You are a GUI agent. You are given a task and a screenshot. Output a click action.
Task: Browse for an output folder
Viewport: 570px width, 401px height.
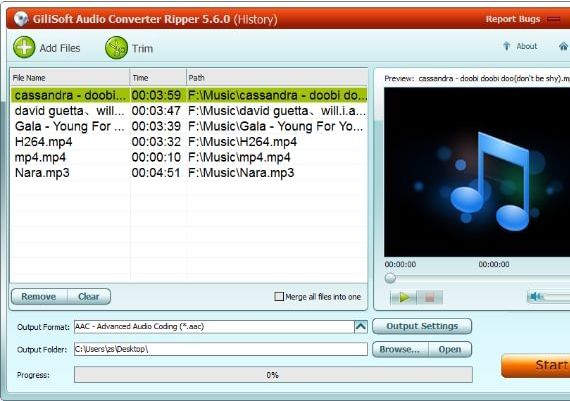(x=400, y=349)
